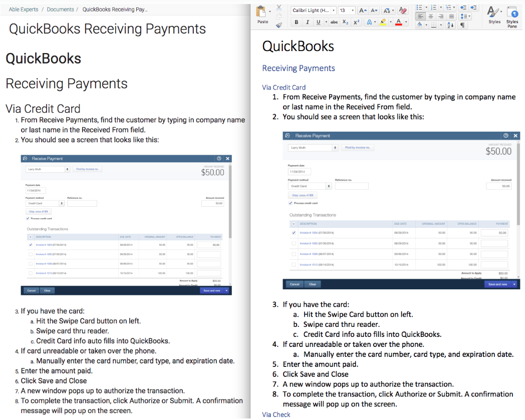Toggle Bold formatting

pyautogui.click(x=297, y=22)
